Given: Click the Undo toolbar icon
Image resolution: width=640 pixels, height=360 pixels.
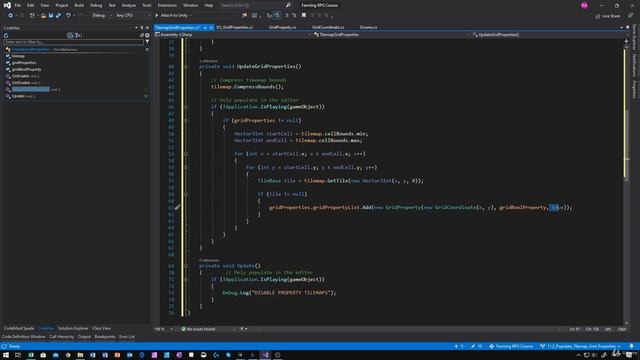Looking at the screenshot, I should coord(68,16).
